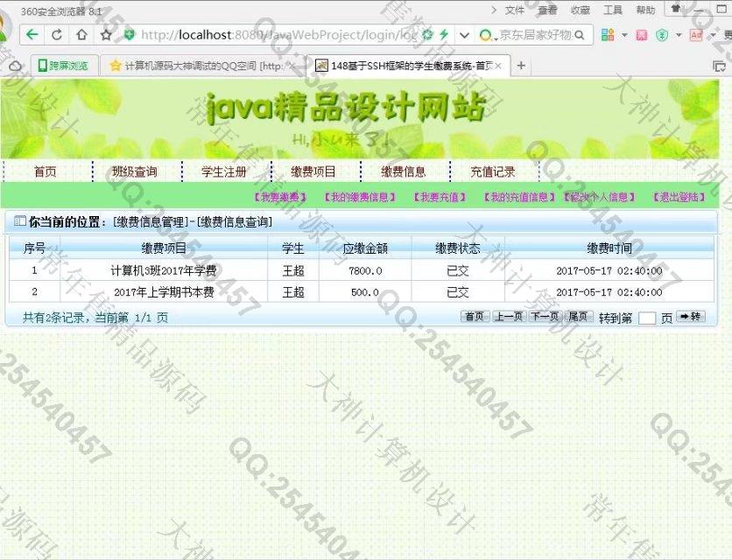Go to browser home page icon
Screen dimensions: 732x560
point(81,35)
